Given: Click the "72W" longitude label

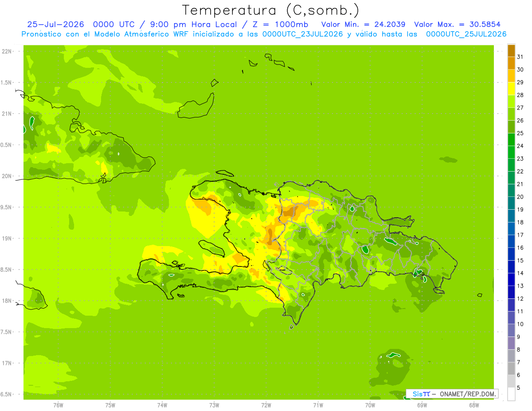Looking at the screenshot, I should pyautogui.click(x=266, y=405).
